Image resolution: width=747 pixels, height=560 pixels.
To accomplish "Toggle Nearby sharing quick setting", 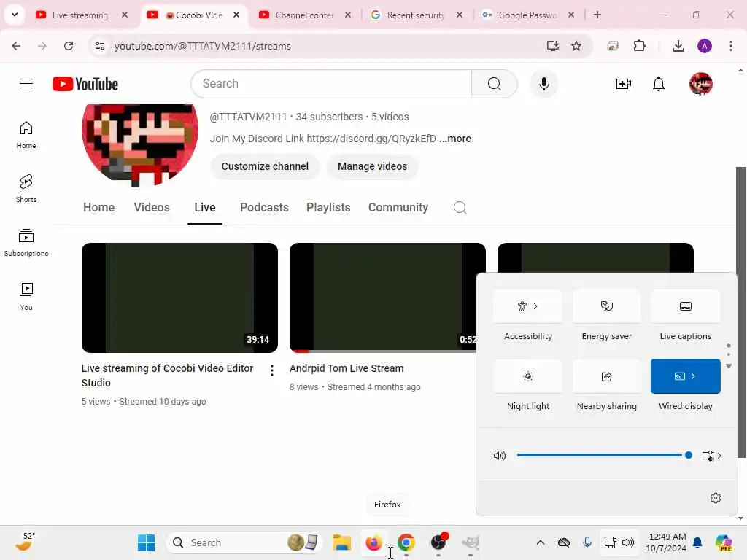I will coord(606,377).
